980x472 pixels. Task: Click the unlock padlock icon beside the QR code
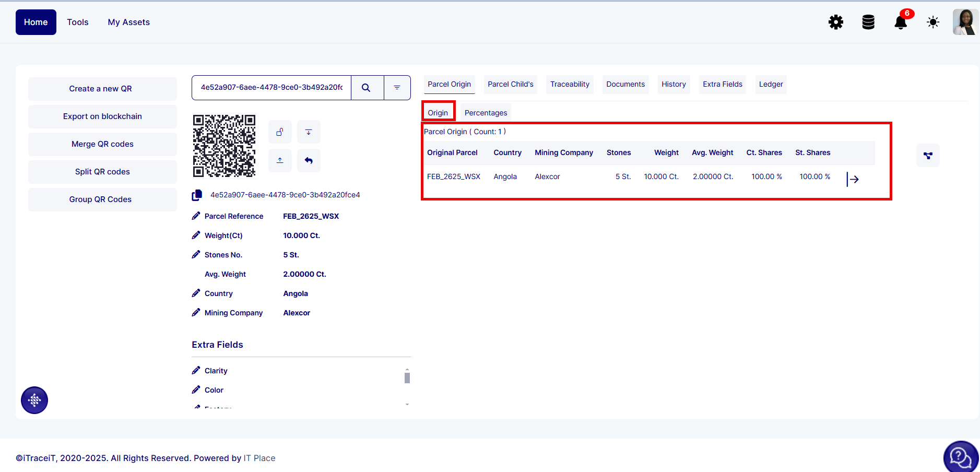(280, 132)
